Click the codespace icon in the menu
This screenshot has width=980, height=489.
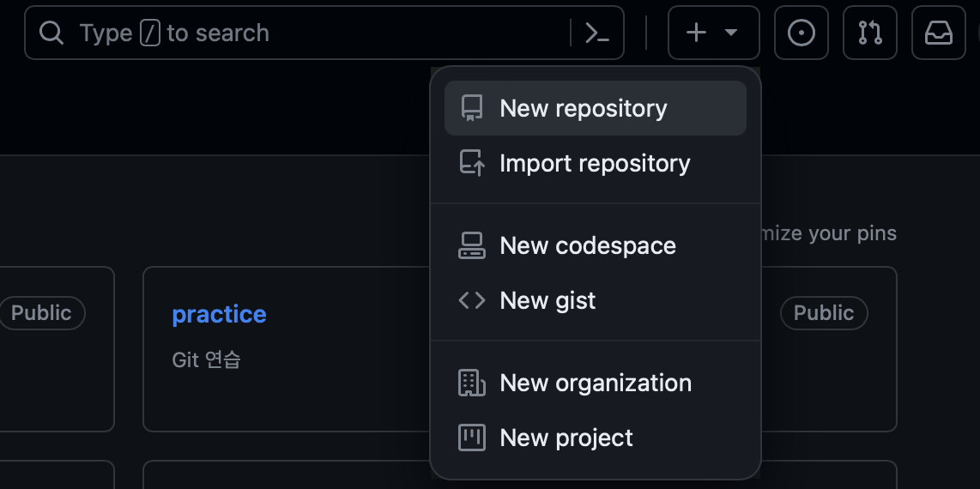tap(472, 245)
